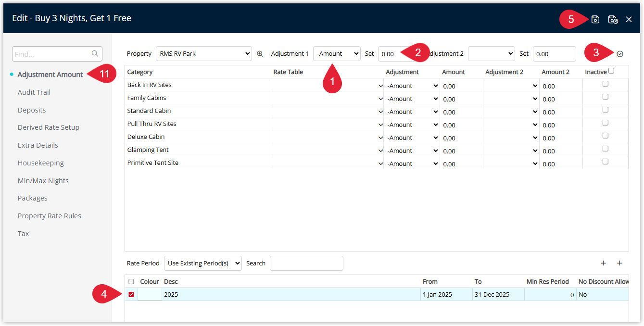Click the blue plus icon above periods
Viewport: 644px width, 326px height.
619,263
